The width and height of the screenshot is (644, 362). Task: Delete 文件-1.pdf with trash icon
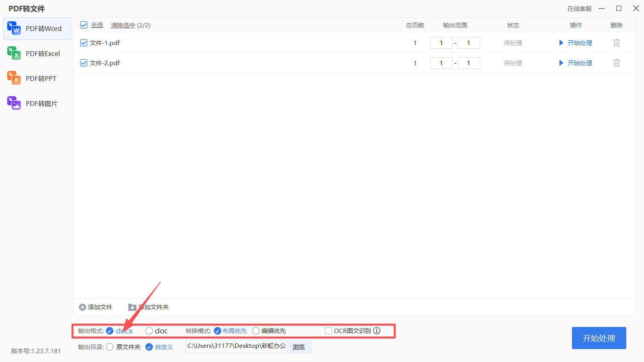617,43
